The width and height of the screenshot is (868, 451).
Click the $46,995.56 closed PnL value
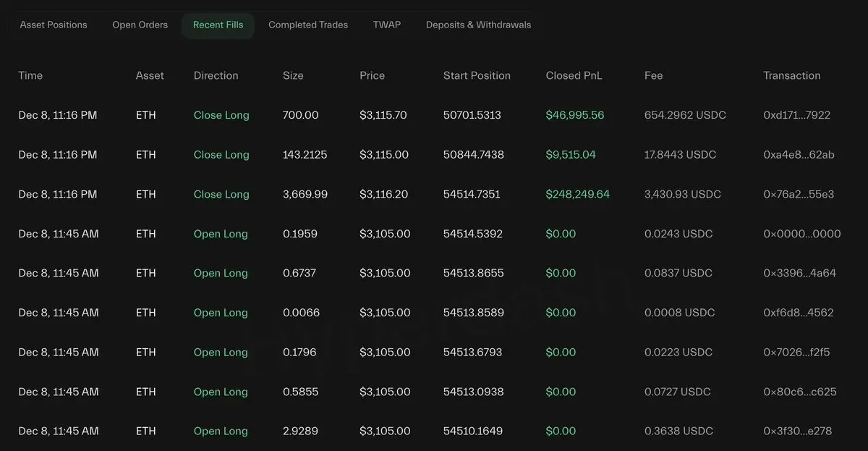pyautogui.click(x=574, y=115)
